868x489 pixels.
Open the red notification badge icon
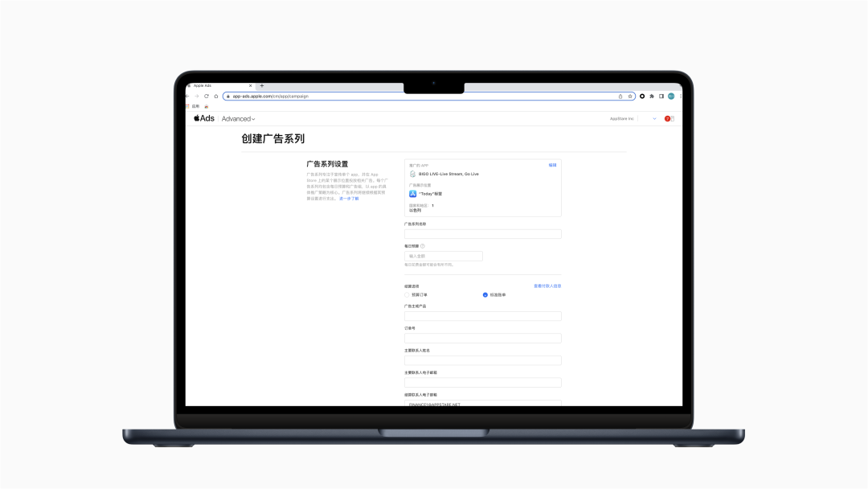[x=668, y=118]
